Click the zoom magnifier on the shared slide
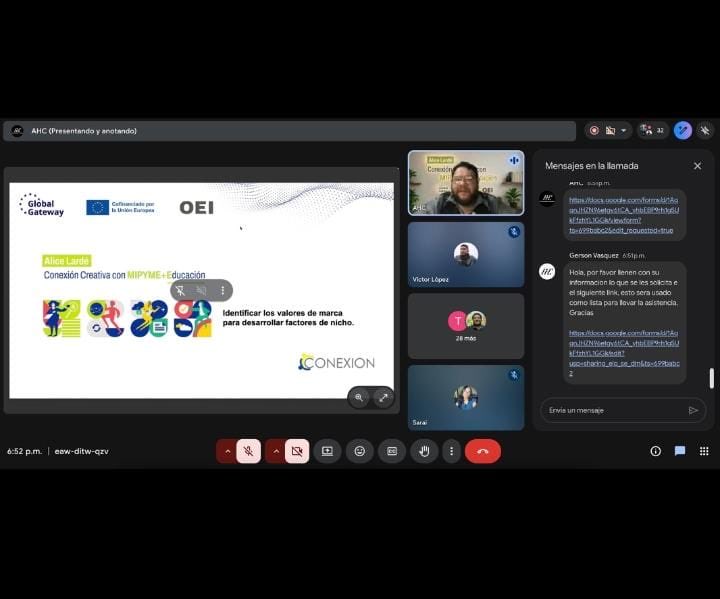The image size is (720, 599). (359, 398)
